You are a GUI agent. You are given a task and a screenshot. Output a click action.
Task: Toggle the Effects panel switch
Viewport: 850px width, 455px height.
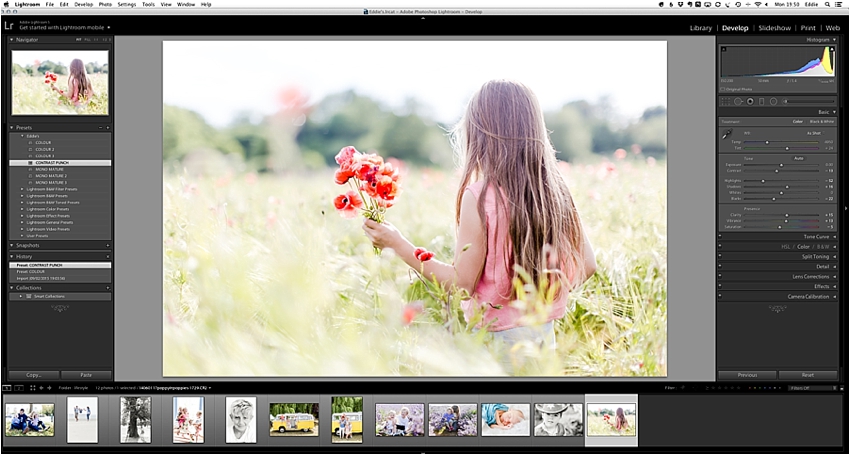coord(720,286)
